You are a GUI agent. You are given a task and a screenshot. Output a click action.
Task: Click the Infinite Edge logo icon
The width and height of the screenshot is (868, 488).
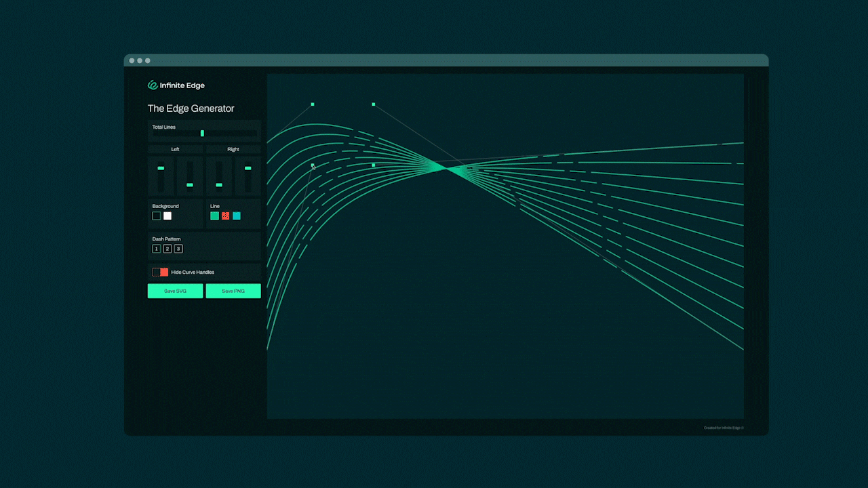[x=152, y=85]
